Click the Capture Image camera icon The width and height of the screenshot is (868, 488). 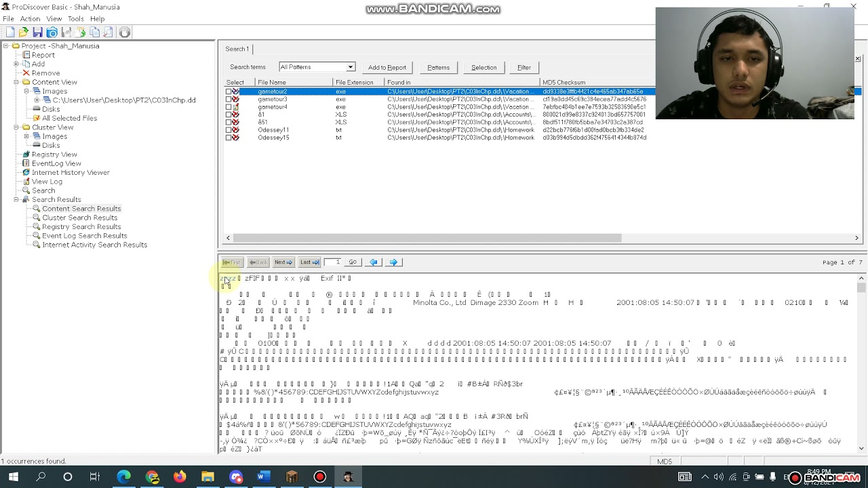(x=52, y=32)
